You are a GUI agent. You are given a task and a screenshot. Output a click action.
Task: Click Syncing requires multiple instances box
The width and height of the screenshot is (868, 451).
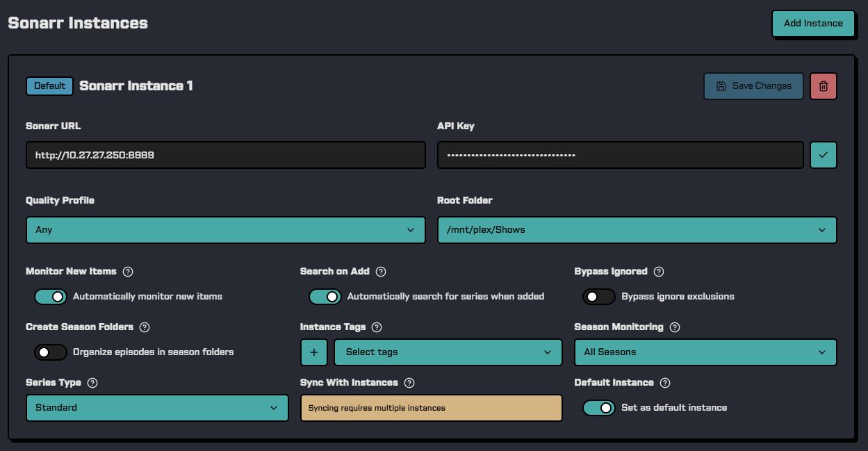[x=431, y=408]
